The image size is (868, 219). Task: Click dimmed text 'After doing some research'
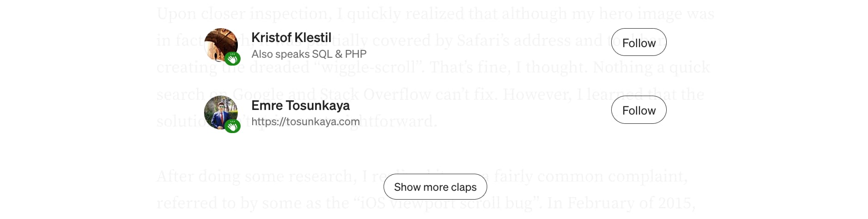[258, 176]
